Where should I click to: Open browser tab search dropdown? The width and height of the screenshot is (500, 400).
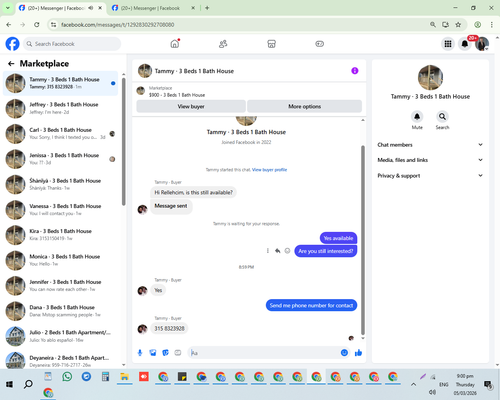7,8
